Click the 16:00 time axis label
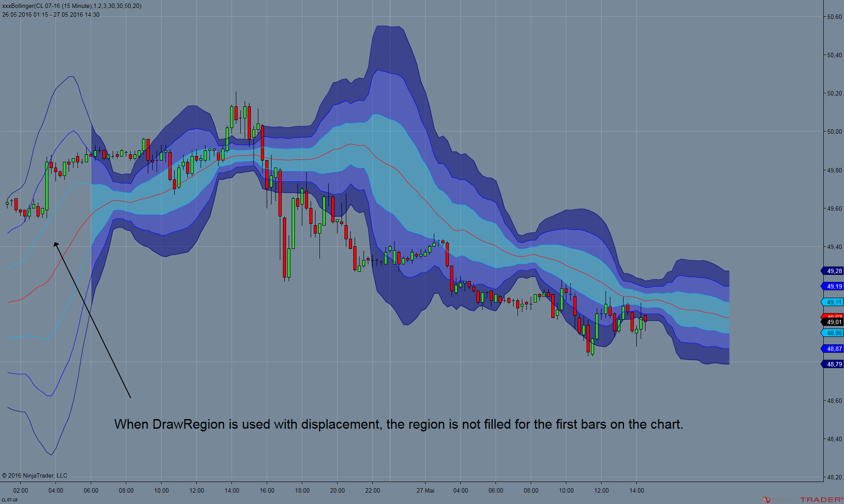844x504 pixels. (267, 490)
